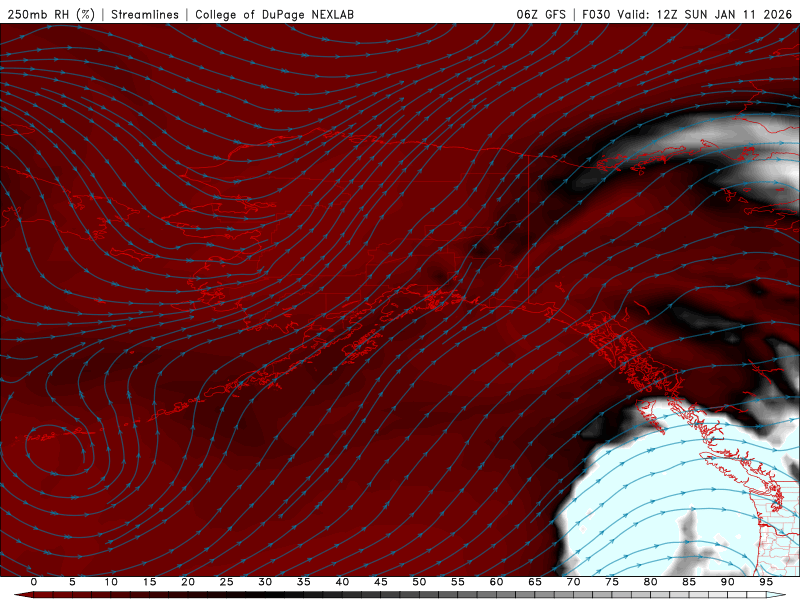This screenshot has width=800, height=600.
Task: Click the '20' value on color scale
Action: pos(188,582)
